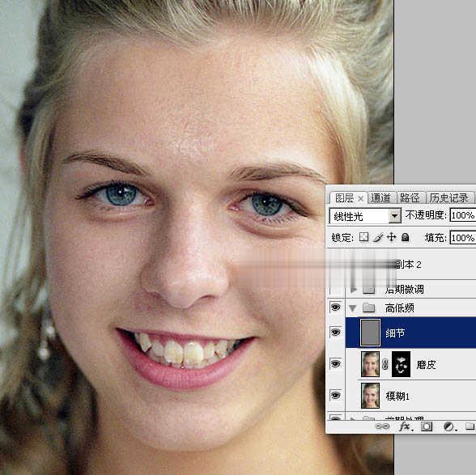Toggle visibility of the 磨皮 layer
Image resolution: width=476 pixels, height=475 pixels.
tap(335, 363)
